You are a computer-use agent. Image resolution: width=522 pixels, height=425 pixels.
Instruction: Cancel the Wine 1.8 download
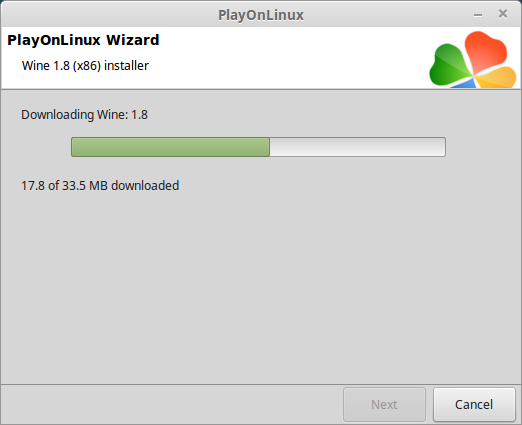474,404
